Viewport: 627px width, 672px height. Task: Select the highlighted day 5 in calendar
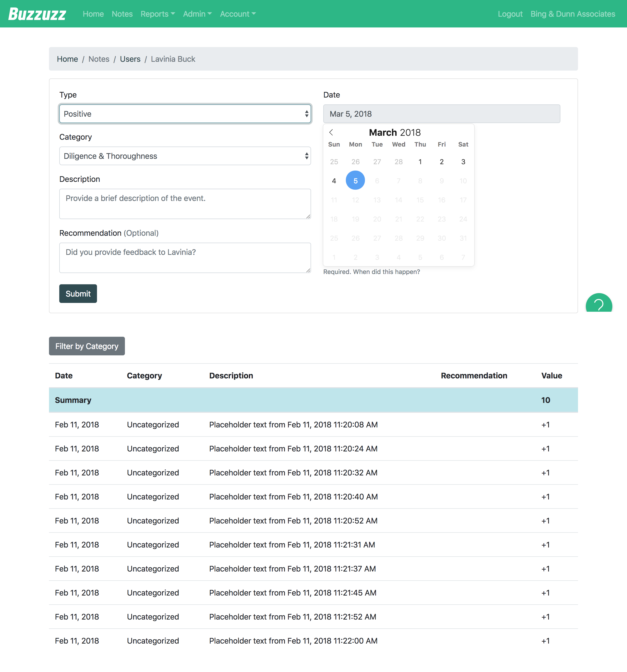(355, 181)
